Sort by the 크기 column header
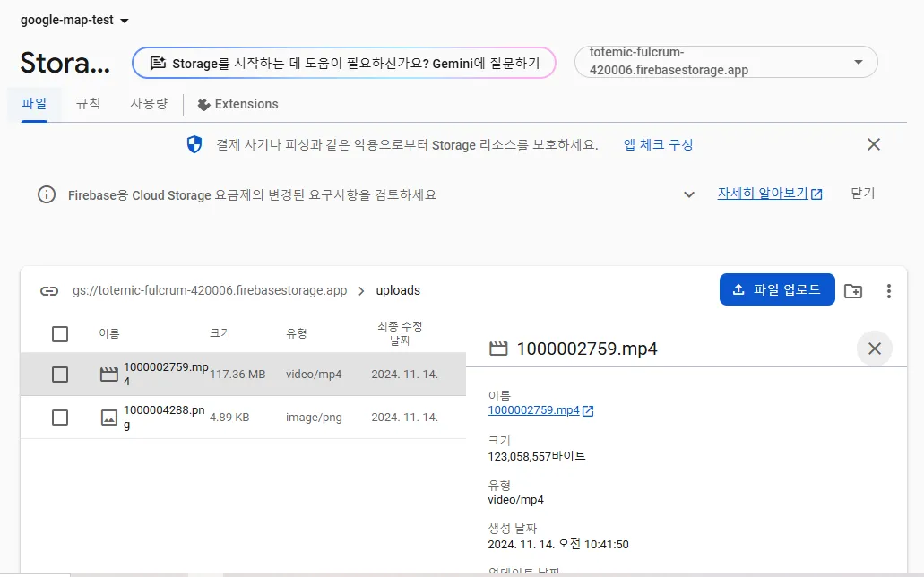924x577 pixels. pos(220,333)
